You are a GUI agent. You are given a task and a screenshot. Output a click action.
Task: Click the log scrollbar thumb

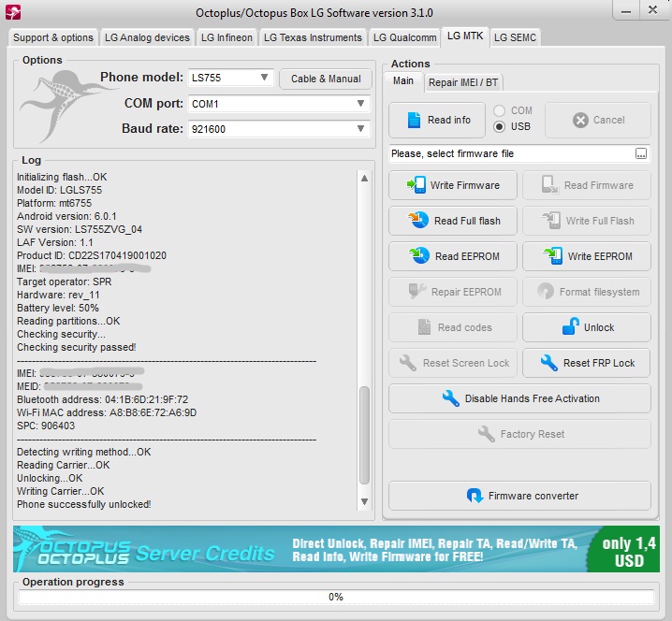pos(364,435)
